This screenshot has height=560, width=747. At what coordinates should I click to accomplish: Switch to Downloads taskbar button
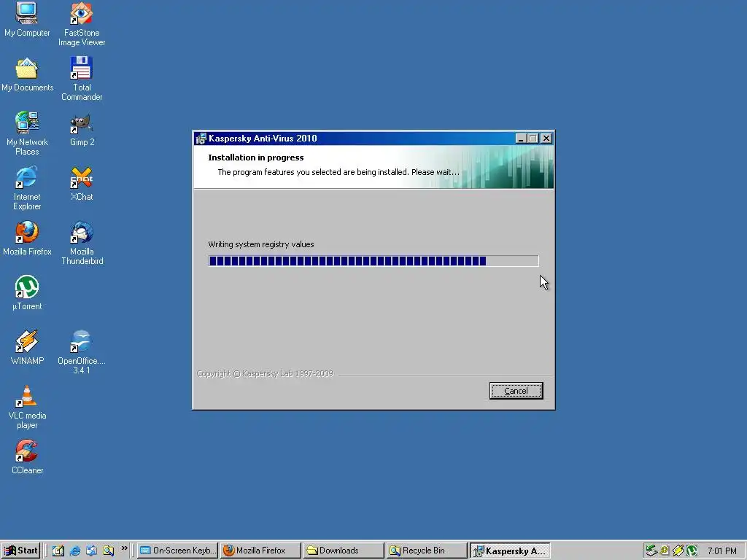(x=344, y=551)
